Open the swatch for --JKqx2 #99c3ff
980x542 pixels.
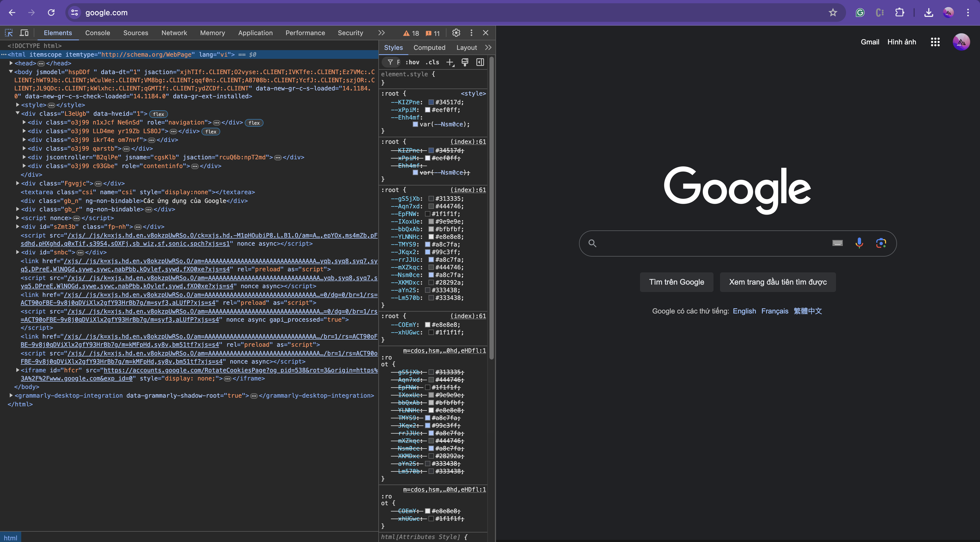pos(427,252)
